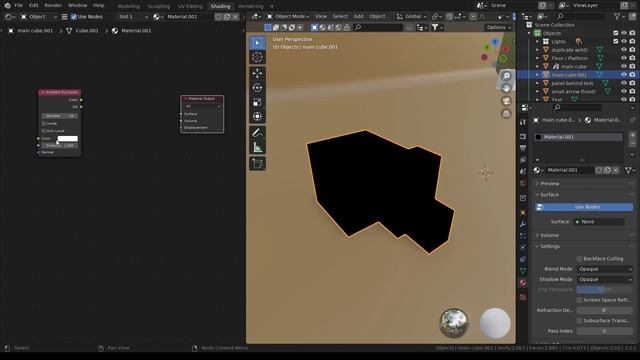
Task: Open the Material properties tab
Action: [x=523, y=282]
